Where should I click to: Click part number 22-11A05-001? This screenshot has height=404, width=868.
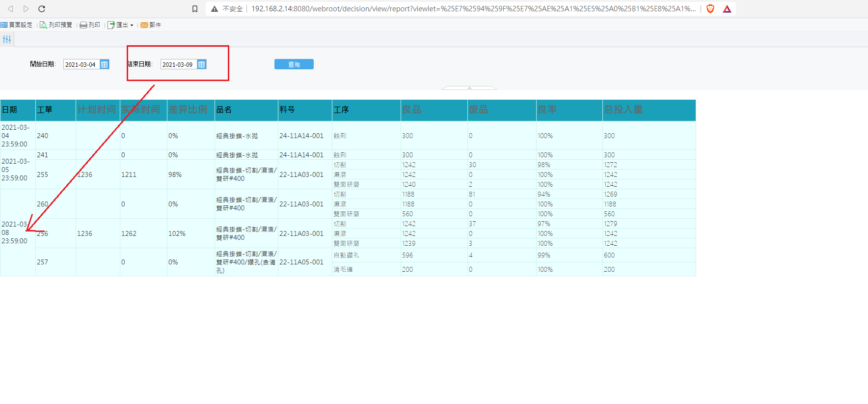coord(305,262)
